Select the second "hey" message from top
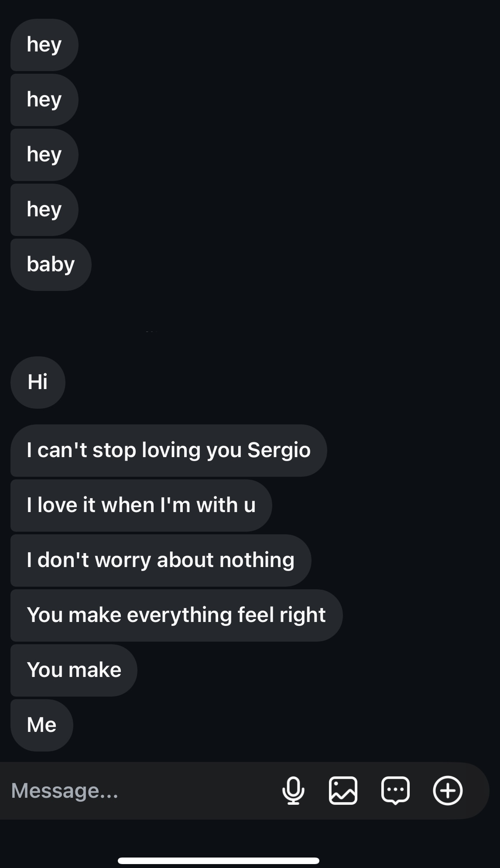This screenshot has width=500, height=868. click(44, 99)
